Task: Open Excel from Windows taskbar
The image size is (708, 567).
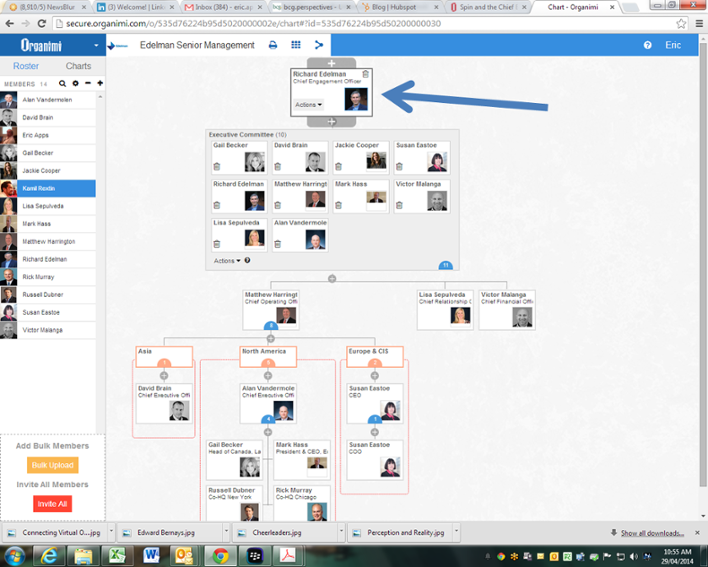Action: click(x=117, y=555)
